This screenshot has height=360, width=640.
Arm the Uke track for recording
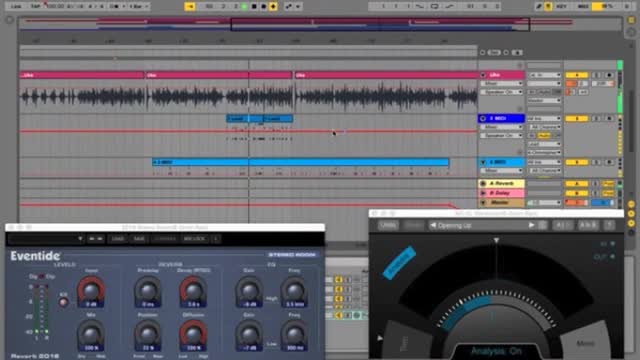click(x=609, y=75)
